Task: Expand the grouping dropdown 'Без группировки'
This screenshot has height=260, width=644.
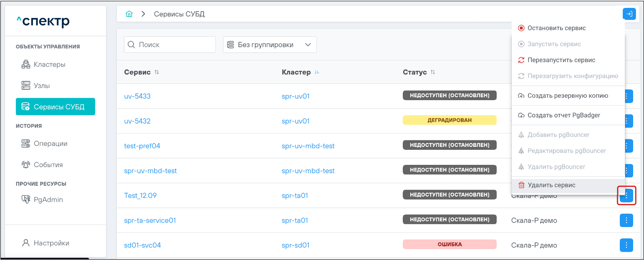Action: [270, 45]
